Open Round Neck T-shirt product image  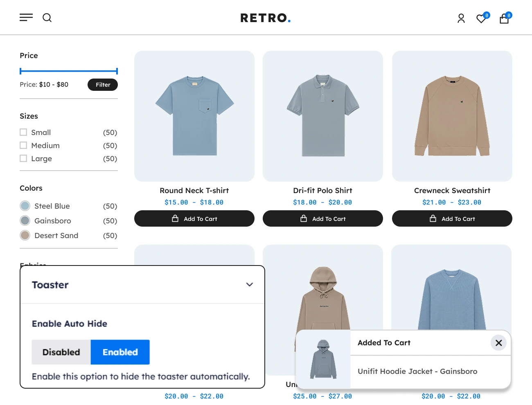coord(194,116)
